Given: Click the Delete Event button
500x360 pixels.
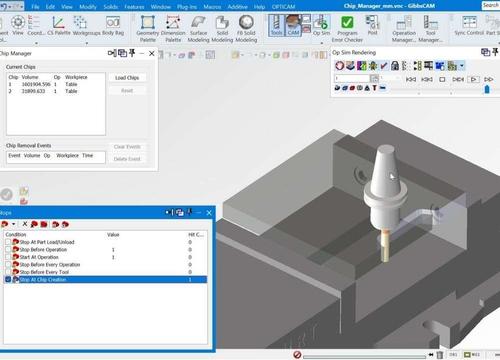Looking at the screenshot, I should (x=127, y=159).
